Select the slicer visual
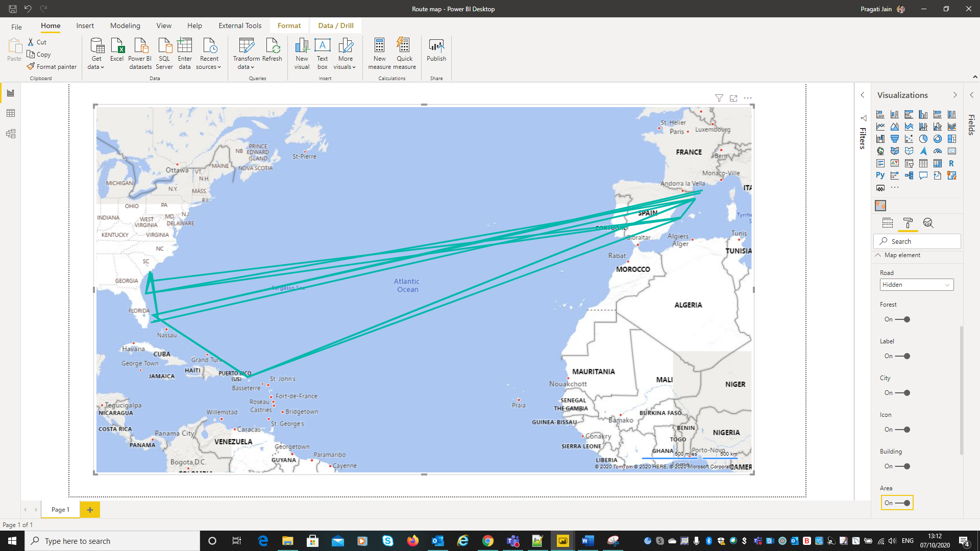Viewport: 980px width, 551px height. pyautogui.click(x=909, y=163)
